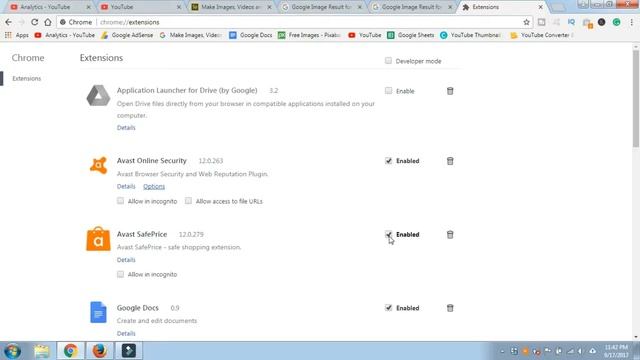Go back with the browser back arrow

pos(9,22)
